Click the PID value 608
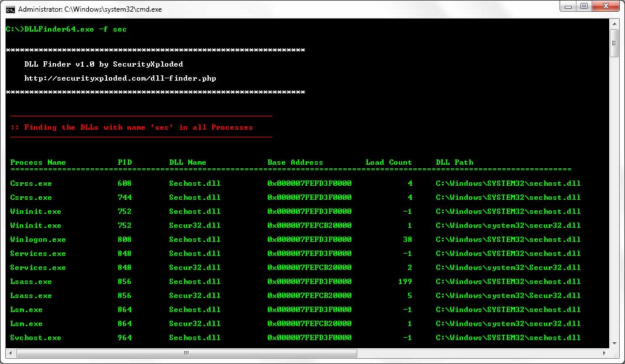The width and height of the screenshot is (625, 364). (125, 183)
